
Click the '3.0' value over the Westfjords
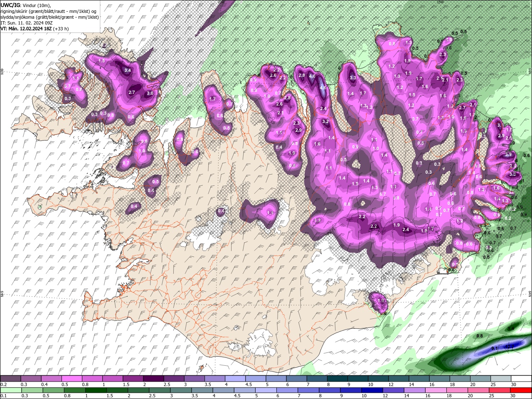[150, 94]
